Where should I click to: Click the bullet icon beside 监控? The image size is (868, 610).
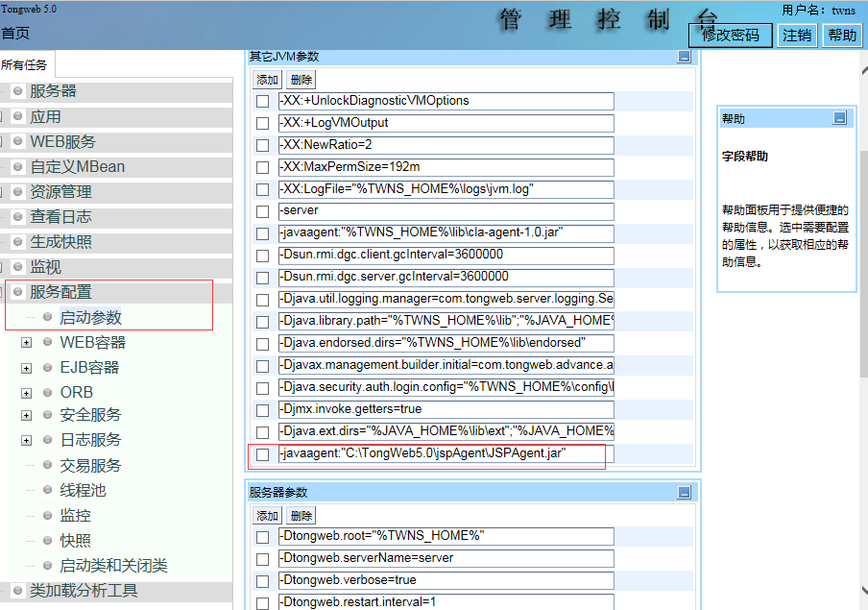point(48,515)
